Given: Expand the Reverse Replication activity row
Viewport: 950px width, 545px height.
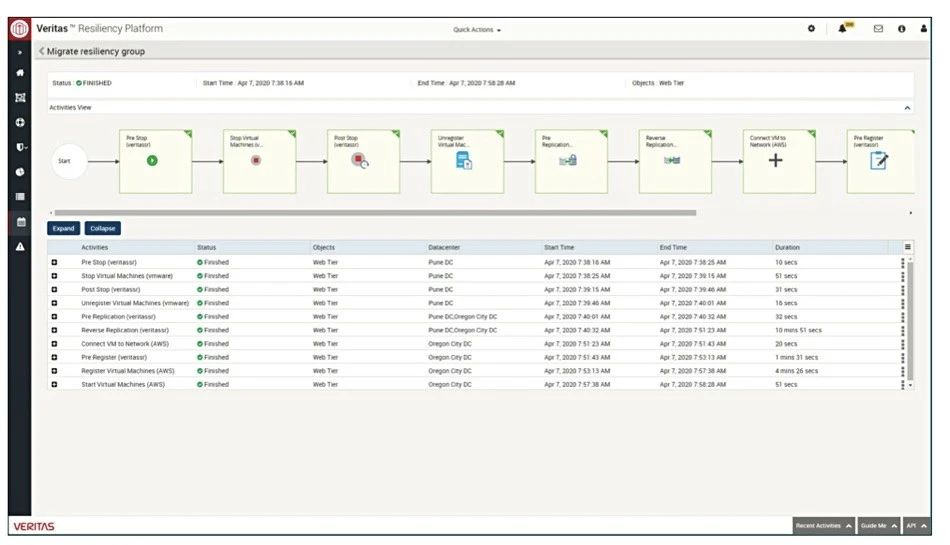Looking at the screenshot, I should point(55,330).
